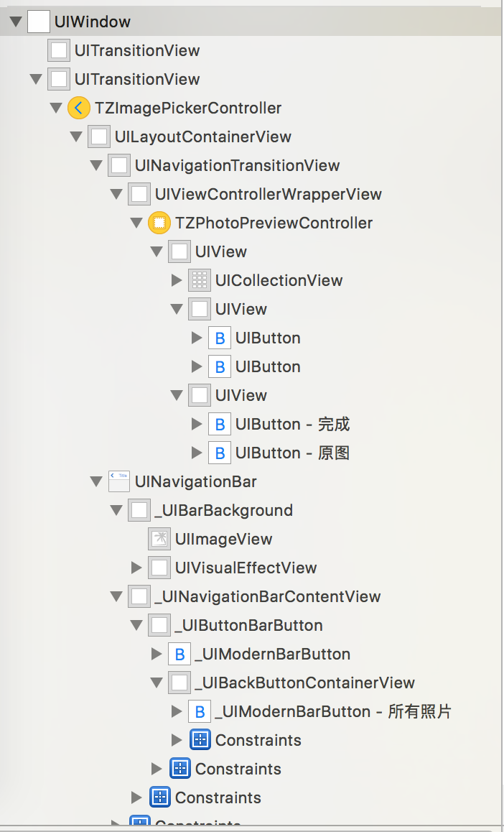Collapse the _UIBackButtonContainerView disclosure triangle
The image size is (504, 832).
click(157, 683)
